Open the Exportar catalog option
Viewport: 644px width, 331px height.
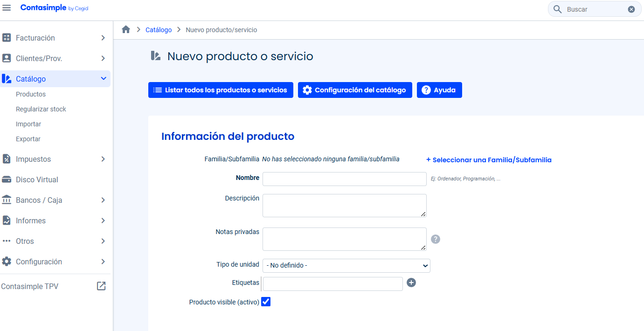(x=28, y=139)
